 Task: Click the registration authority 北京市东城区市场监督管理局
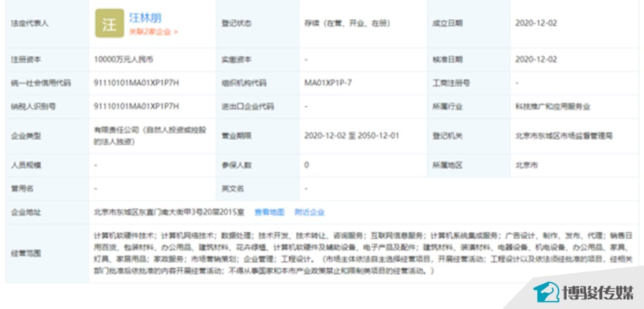click(x=563, y=136)
